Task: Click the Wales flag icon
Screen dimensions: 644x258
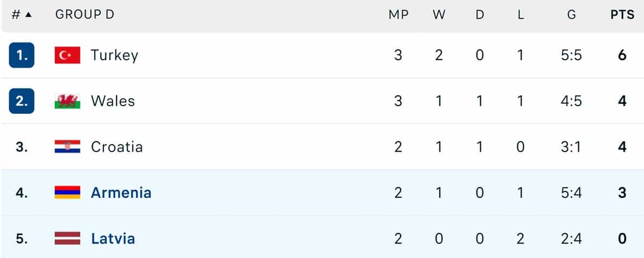Action: 67,101
